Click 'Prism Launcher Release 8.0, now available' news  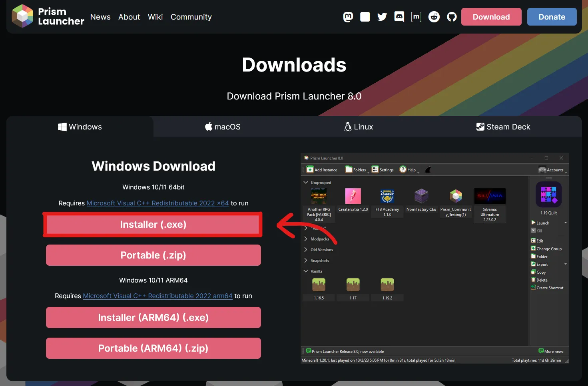tap(345, 352)
